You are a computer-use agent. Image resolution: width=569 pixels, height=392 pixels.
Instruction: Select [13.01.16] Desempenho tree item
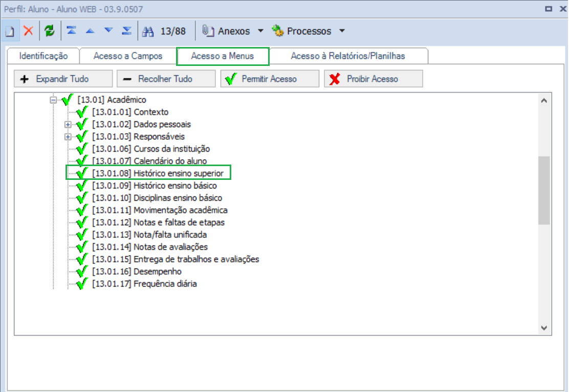point(137,272)
